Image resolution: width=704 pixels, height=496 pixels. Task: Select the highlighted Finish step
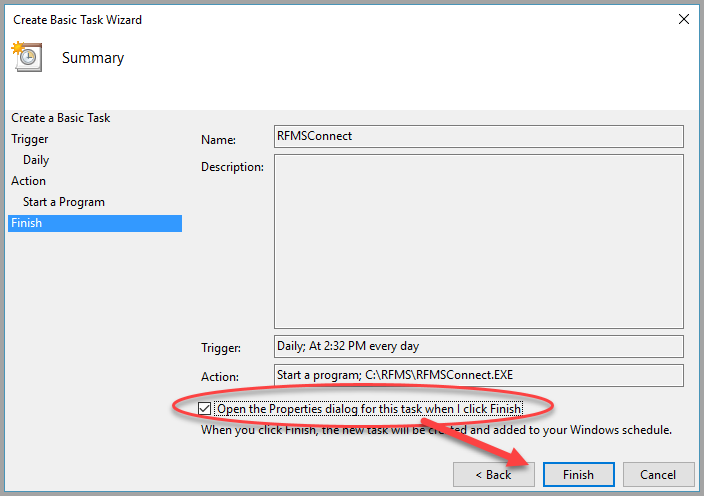(95, 223)
